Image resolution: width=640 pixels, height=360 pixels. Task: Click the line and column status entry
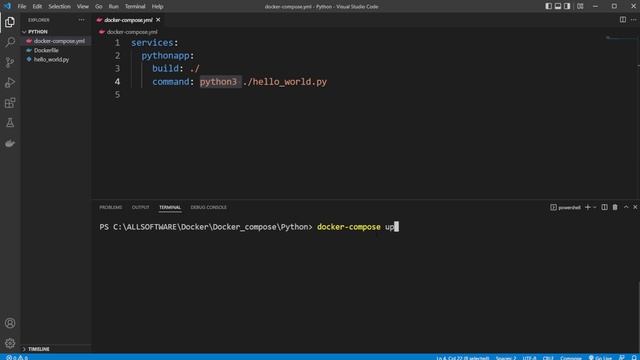(x=463, y=357)
